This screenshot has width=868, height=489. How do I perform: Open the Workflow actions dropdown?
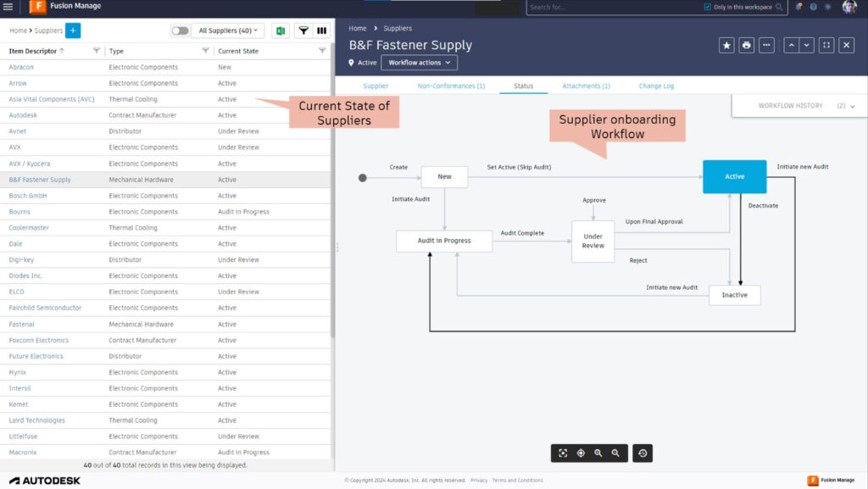tap(419, 63)
